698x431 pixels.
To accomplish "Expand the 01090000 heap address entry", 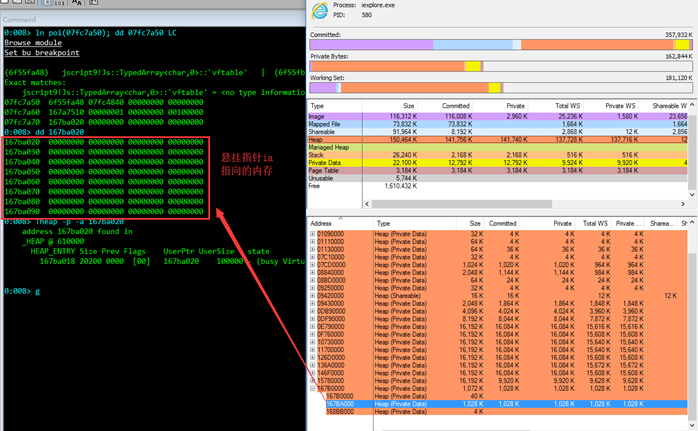I will [x=312, y=234].
